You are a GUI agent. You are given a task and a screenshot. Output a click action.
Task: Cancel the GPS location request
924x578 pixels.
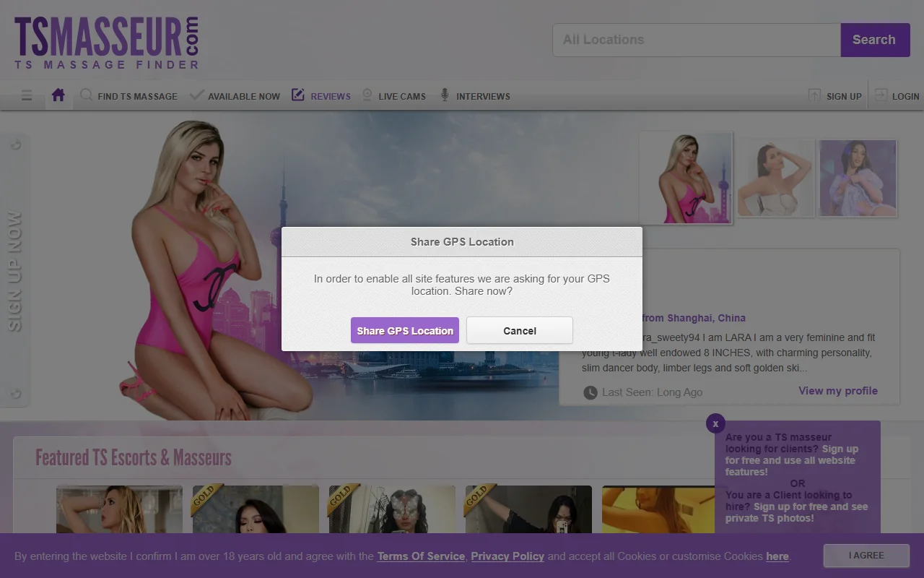click(519, 330)
